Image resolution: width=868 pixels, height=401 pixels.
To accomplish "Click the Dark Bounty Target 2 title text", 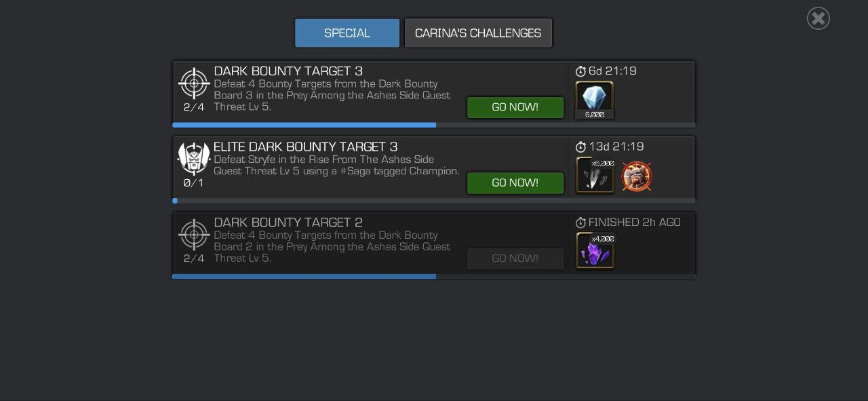I will [x=288, y=223].
